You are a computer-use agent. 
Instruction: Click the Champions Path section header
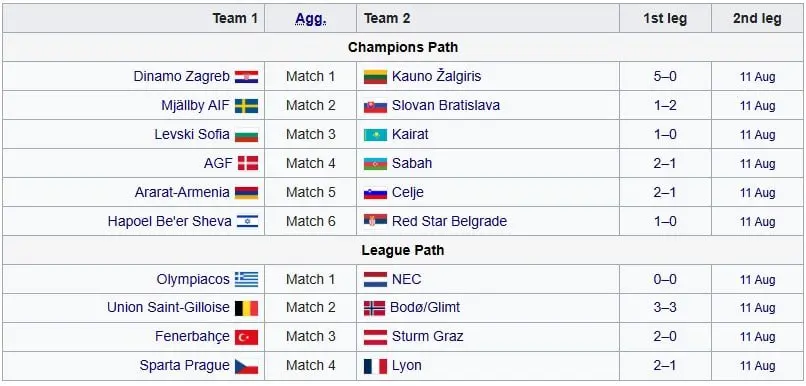[403, 47]
